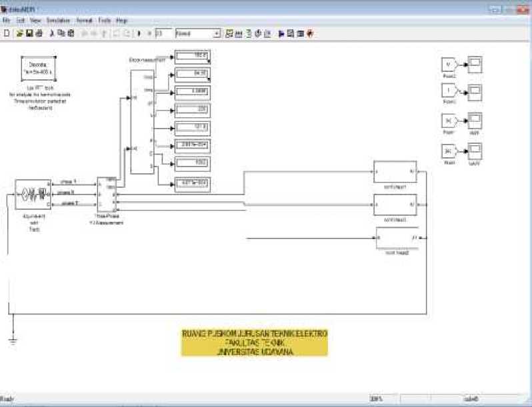Select the From block labeled V
532x407 pixels.
pos(450,65)
